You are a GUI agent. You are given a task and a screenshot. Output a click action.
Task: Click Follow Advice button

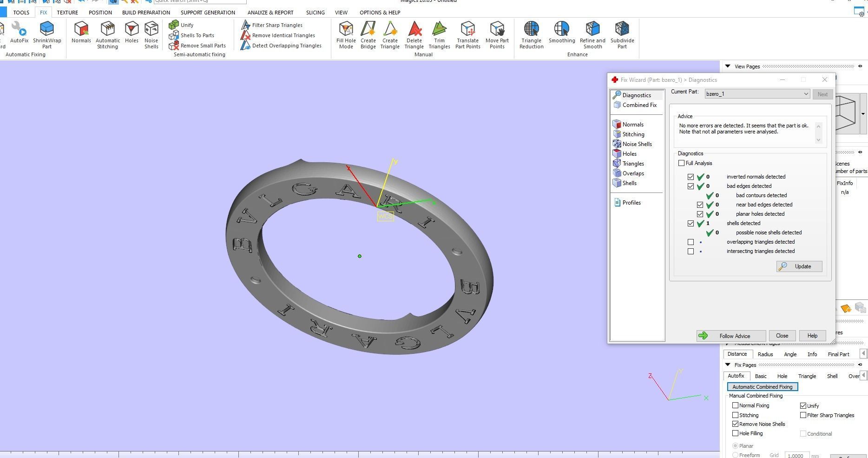click(731, 336)
